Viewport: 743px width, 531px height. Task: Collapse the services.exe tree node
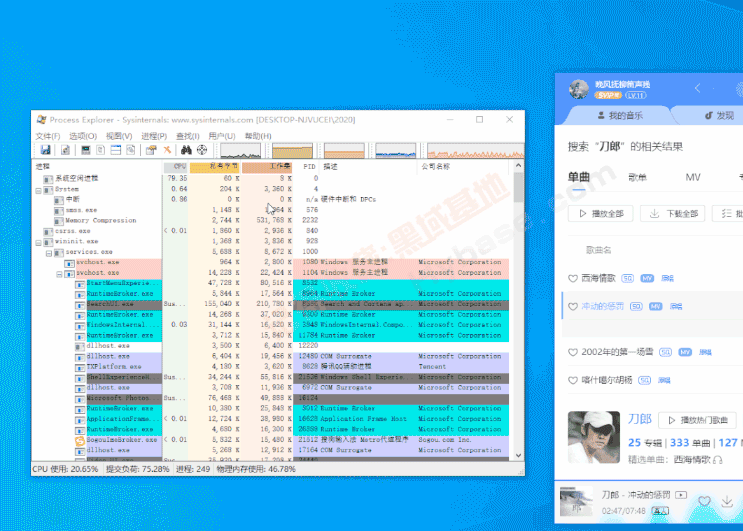click(x=49, y=253)
